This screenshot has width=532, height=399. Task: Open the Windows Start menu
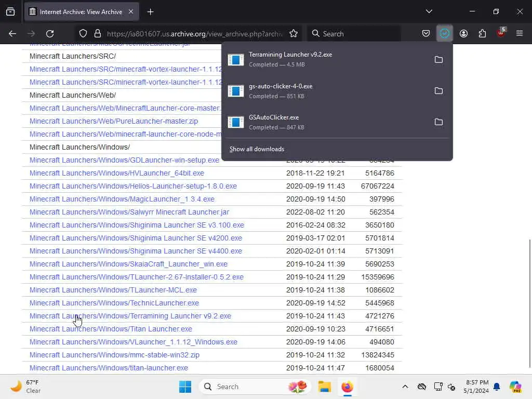pos(185,387)
